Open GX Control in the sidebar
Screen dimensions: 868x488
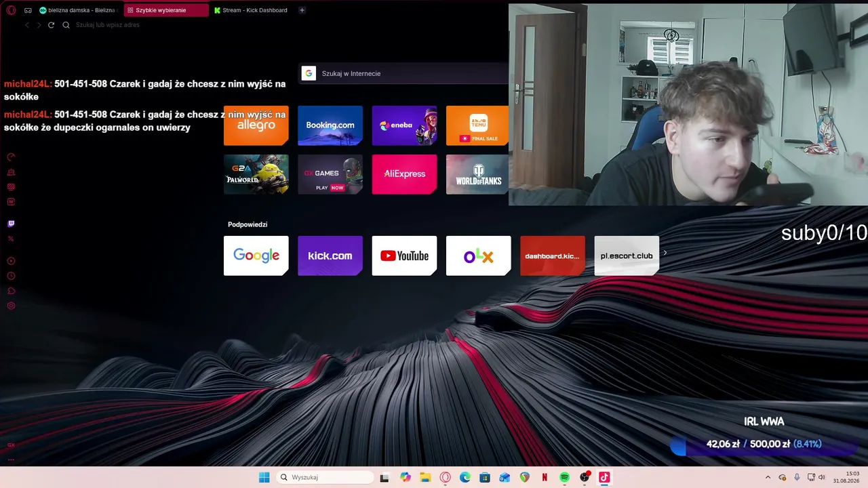click(11, 157)
